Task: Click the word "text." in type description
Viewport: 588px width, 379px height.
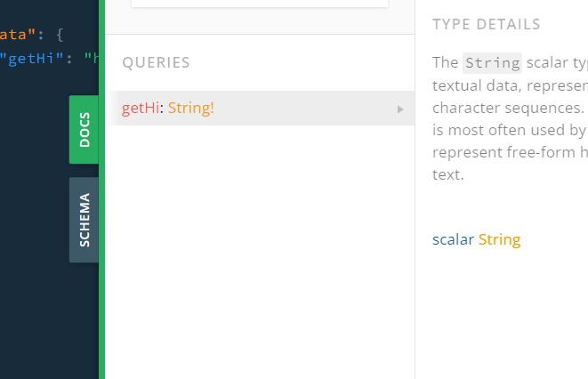Action: (x=448, y=174)
